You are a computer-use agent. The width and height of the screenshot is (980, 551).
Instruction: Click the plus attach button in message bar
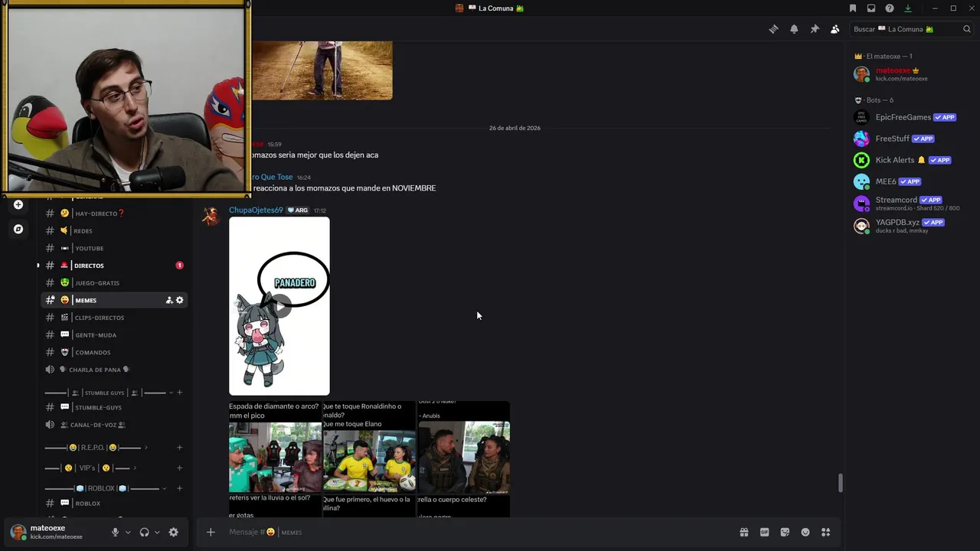pos(211,532)
